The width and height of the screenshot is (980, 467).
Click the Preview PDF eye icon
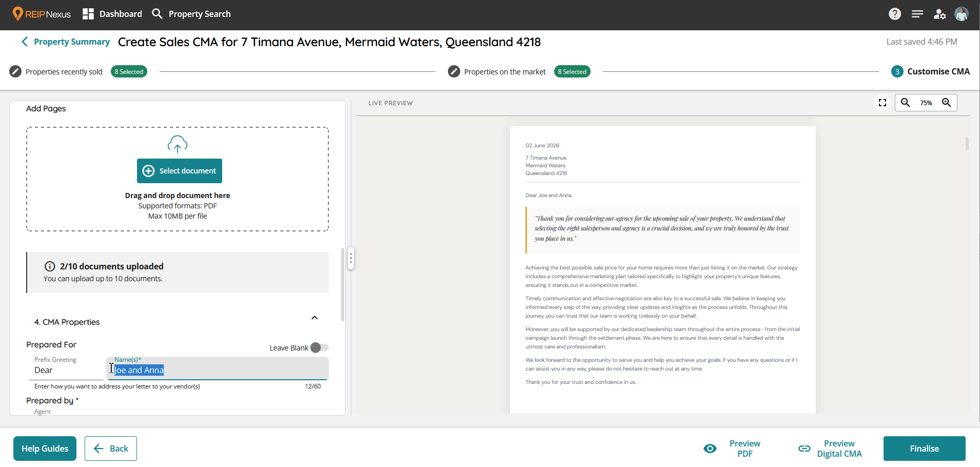coord(710,449)
